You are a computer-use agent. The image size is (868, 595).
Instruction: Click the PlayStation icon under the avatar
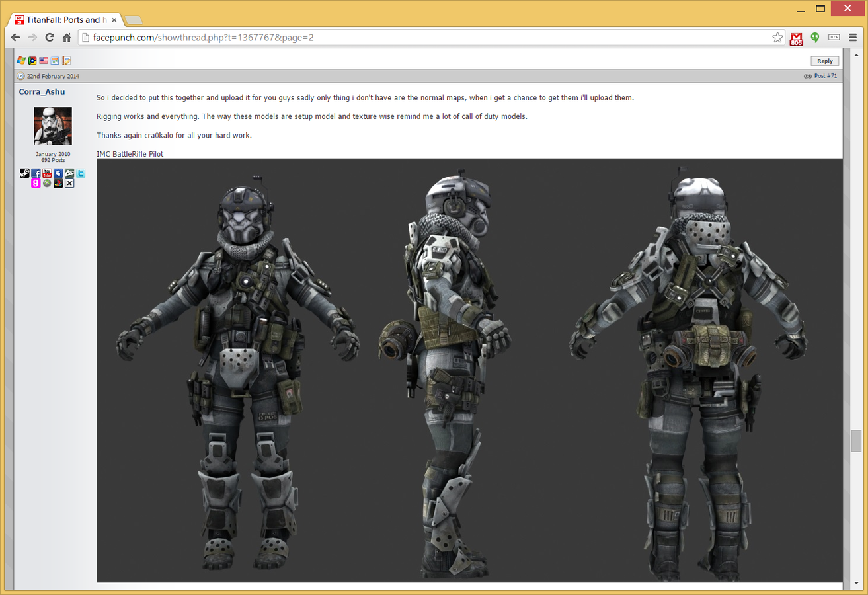pyautogui.click(x=58, y=183)
